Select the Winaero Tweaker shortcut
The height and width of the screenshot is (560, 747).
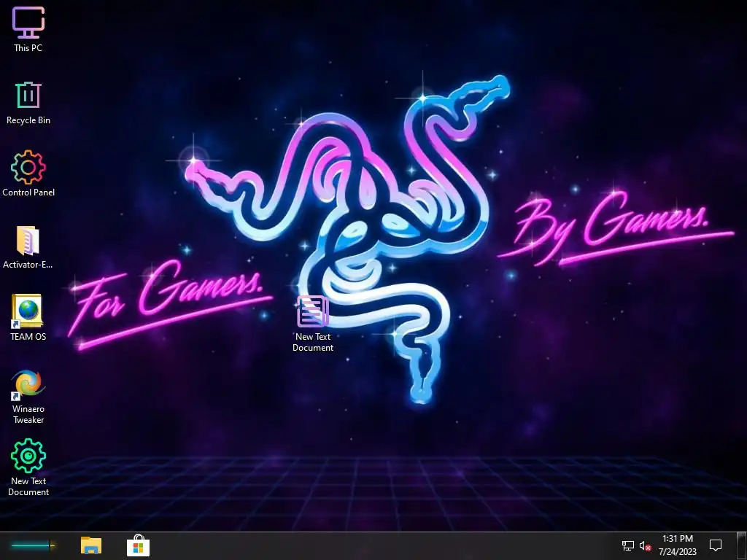(28, 385)
